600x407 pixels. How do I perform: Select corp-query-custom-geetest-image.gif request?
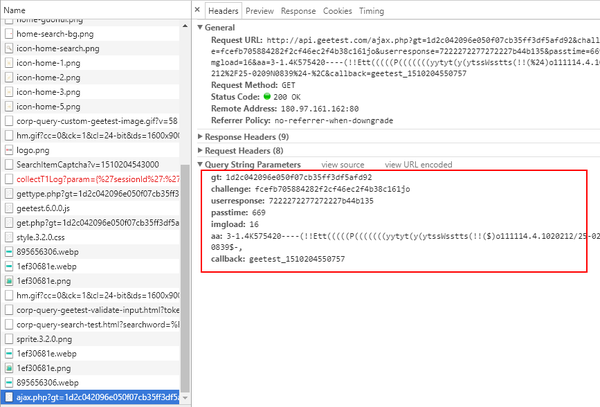[90, 121]
